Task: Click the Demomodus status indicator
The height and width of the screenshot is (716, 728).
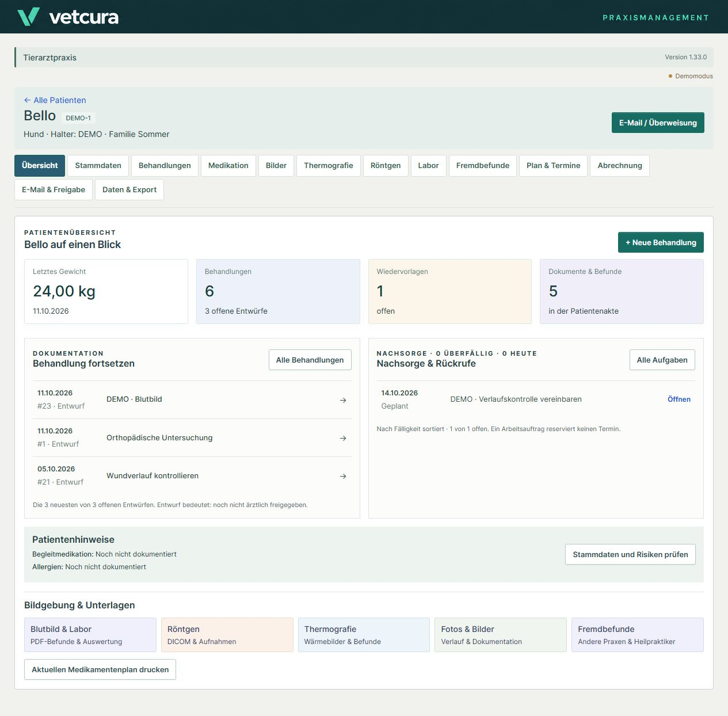Action: click(691, 76)
